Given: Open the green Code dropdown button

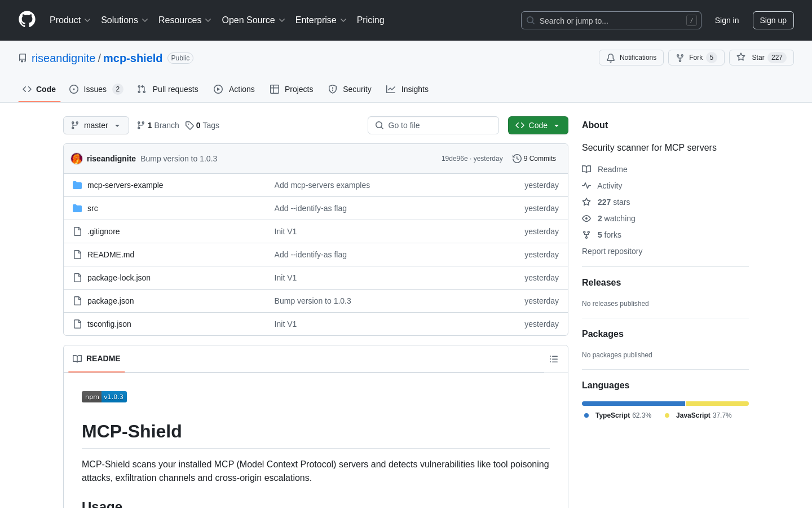Looking at the screenshot, I should point(538,125).
